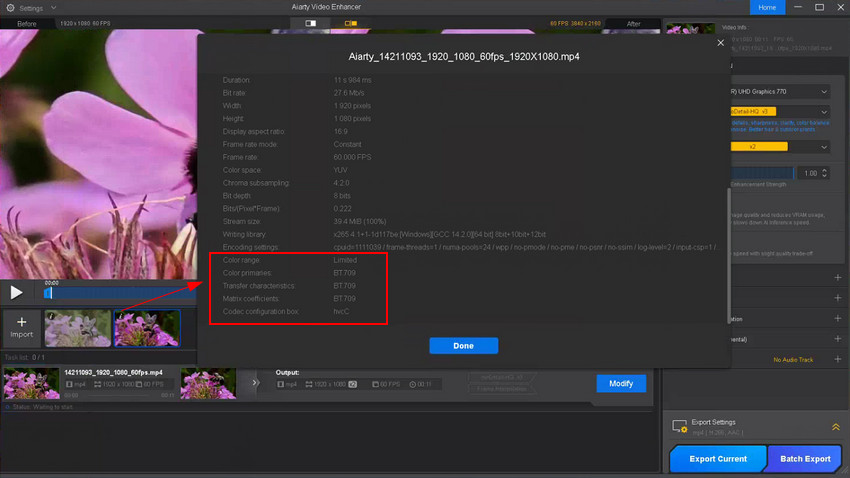Open the x2 upscale factor dropdown
This screenshot has height=478, width=850.
point(779,147)
